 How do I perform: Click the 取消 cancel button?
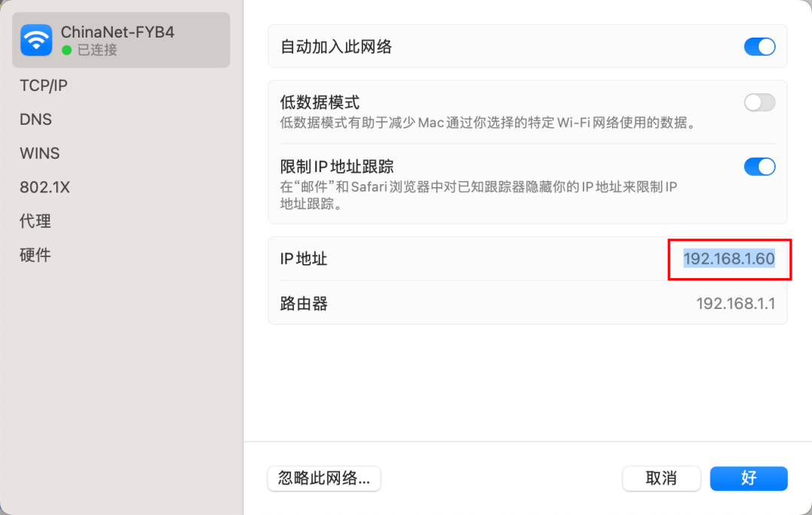pos(661,478)
